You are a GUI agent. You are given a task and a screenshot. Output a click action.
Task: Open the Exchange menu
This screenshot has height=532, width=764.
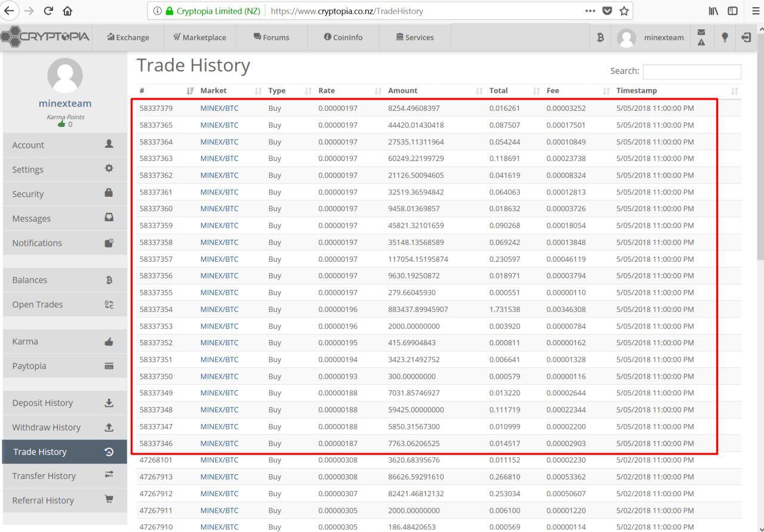tap(128, 37)
